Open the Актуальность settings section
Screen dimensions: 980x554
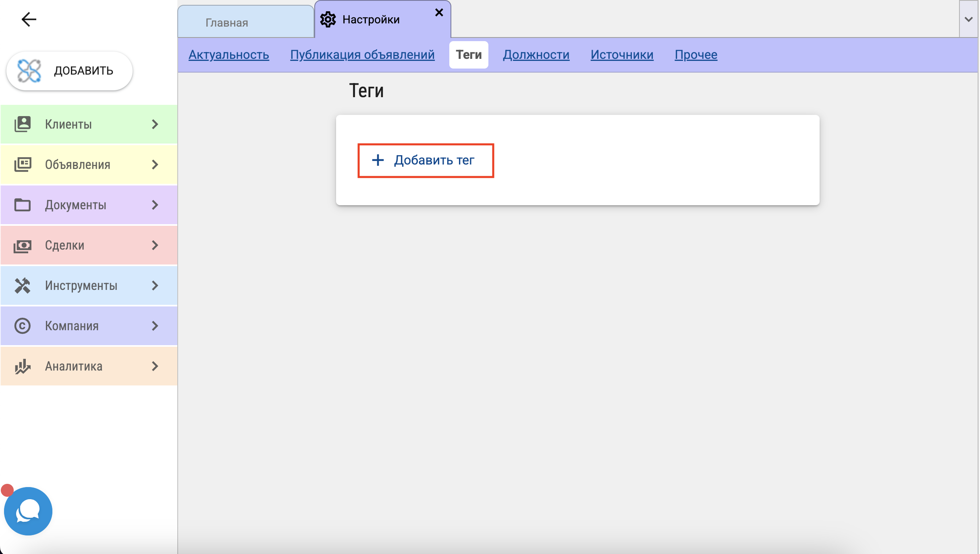click(x=229, y=54)
